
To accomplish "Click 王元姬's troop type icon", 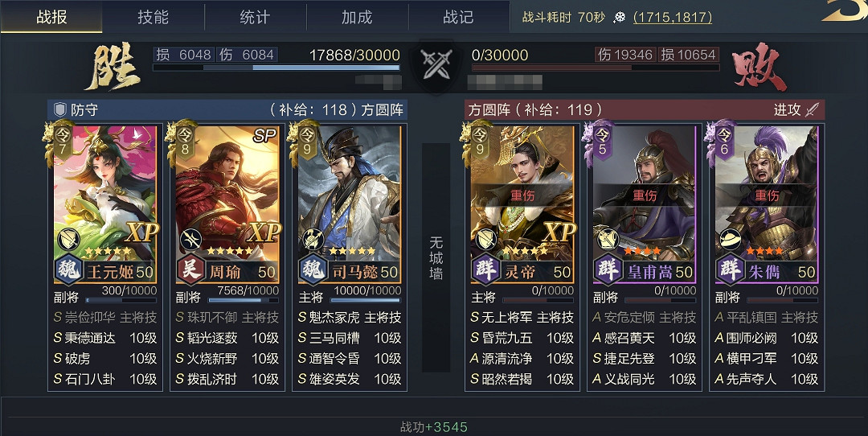I will pos(68,240).
